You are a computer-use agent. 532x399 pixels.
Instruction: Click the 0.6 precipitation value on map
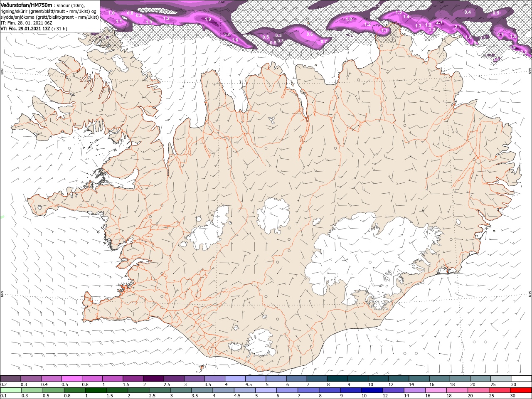click(x=310, y=34)
